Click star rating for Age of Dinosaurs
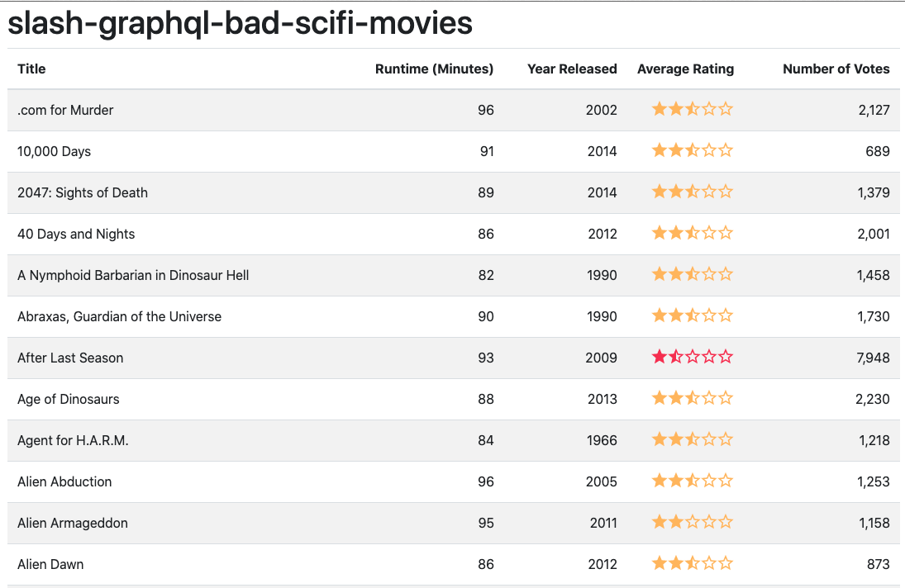 692,398
